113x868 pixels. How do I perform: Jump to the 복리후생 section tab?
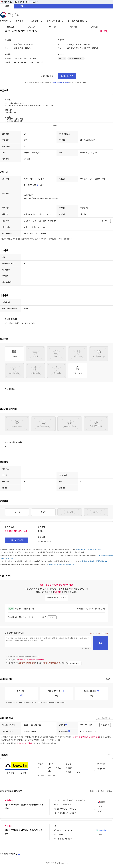coord(73,27)
